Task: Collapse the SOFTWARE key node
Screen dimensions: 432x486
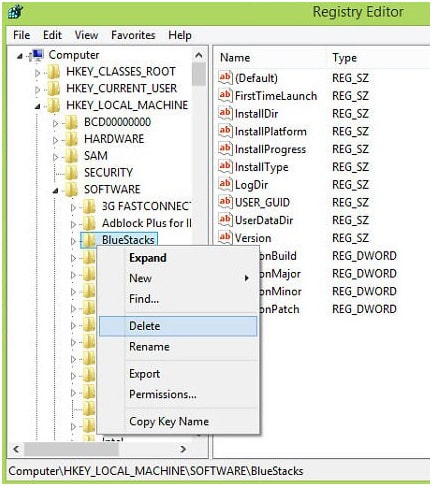Action: click(55, 191)
